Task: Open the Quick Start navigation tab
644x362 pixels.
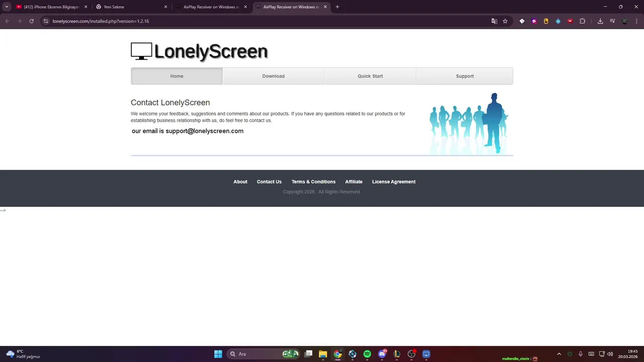Action: coord(370,76)
